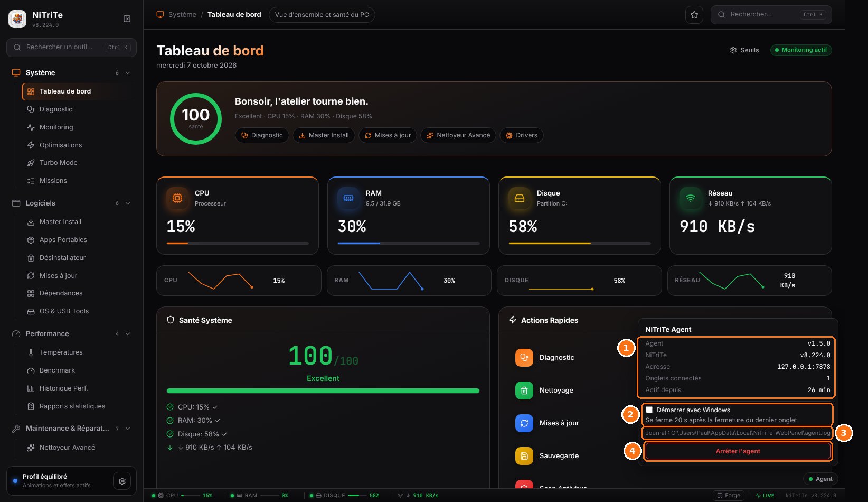Screen dimensions: 868x502
Task: Open Rapports statistiques in sidebar
Action: click(79, 406)
